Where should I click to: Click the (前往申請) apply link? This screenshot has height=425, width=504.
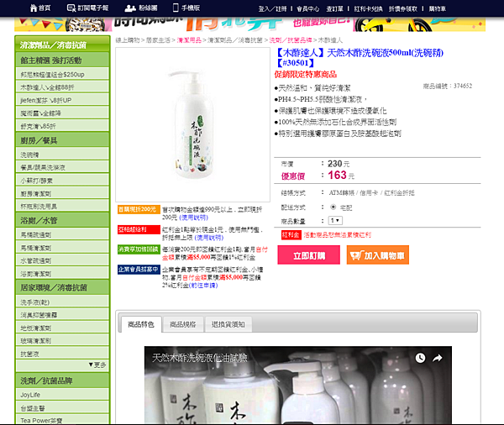203,286
